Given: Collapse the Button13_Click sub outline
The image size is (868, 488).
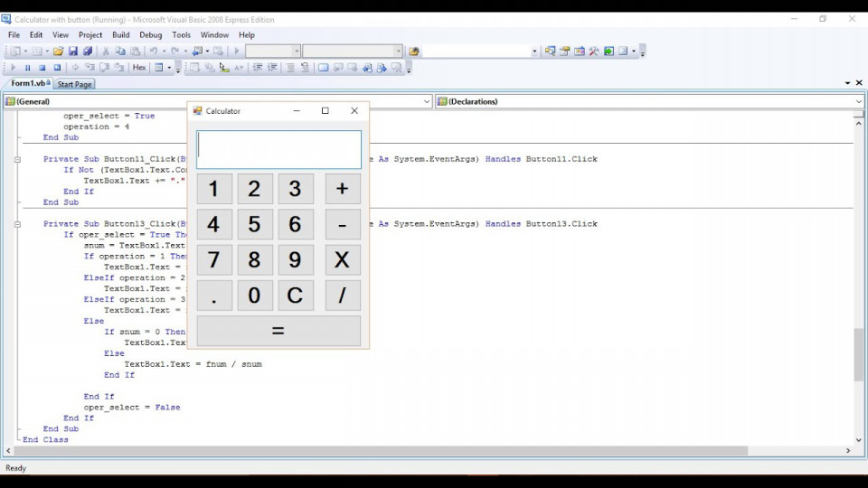Looking at the screenshot, I should [x=17, y=224].
